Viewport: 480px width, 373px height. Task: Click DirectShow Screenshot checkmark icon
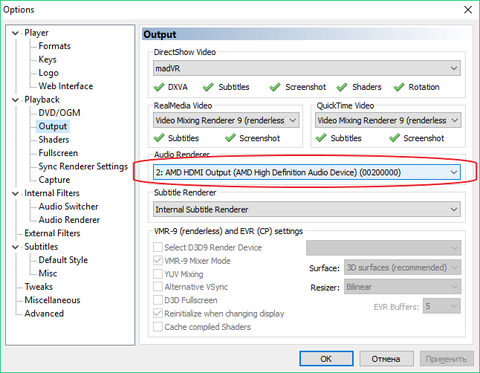[x=275, y=87]
